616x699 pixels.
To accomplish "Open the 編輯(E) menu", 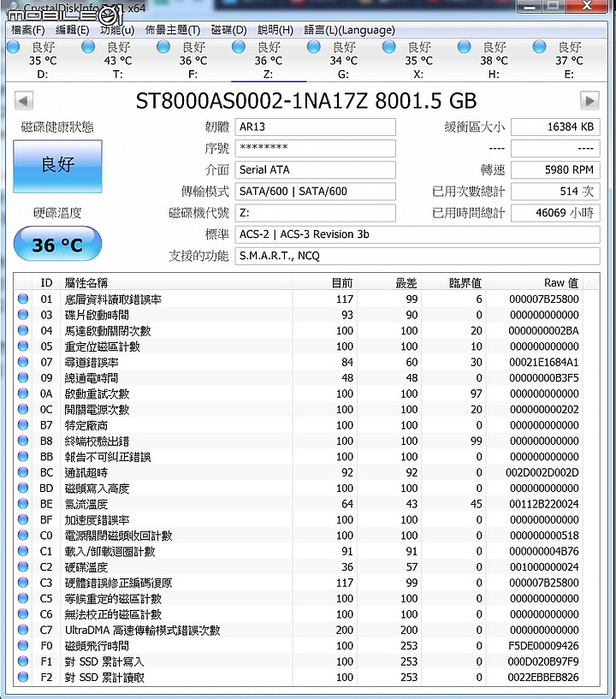I will [x=72, y=30].
